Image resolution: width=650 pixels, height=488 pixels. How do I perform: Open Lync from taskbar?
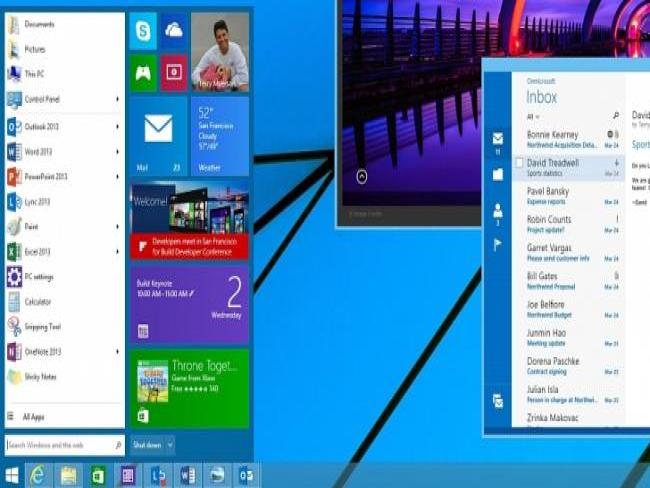[158, 476]
